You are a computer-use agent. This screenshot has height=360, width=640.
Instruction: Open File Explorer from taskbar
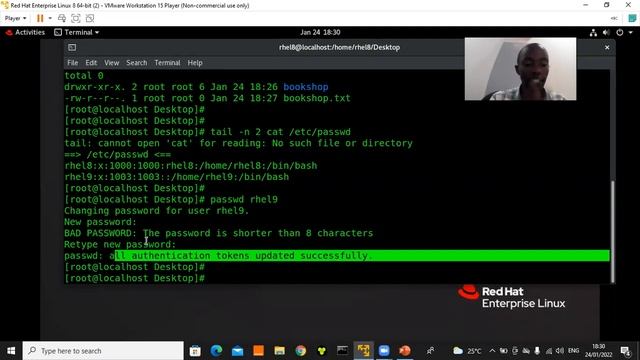(x=280, y=351)
